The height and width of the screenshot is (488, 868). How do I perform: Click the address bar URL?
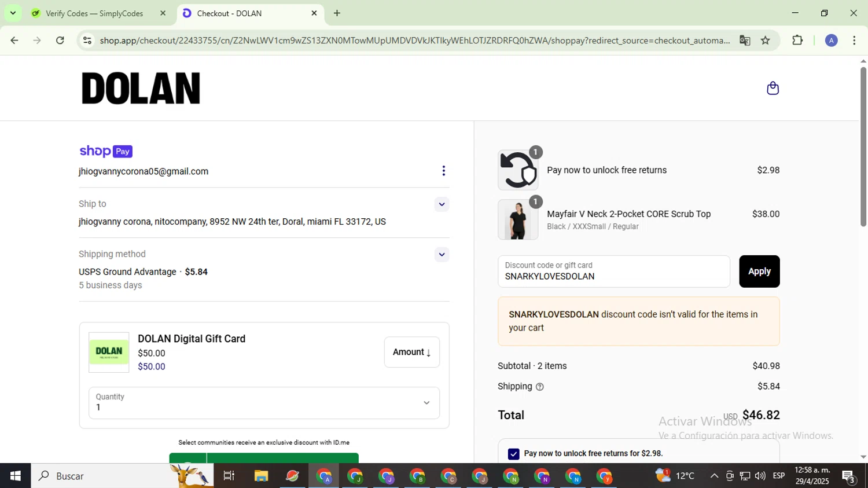point(414,41)
